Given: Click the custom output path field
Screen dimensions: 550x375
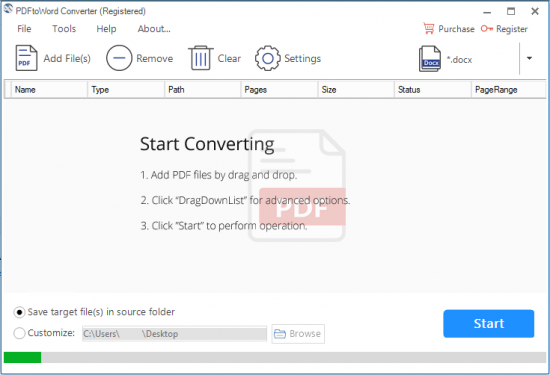Looking at the screenshot, I should 174,334.
